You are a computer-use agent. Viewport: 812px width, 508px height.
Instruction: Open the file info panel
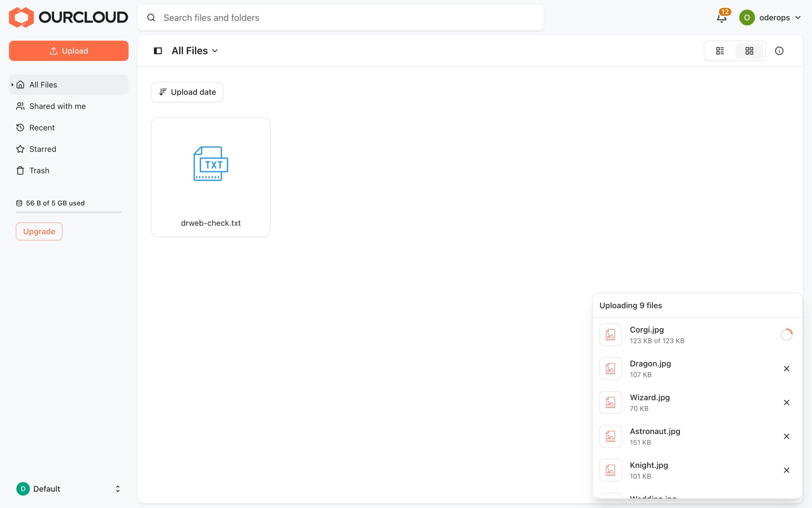coord(779,51)
